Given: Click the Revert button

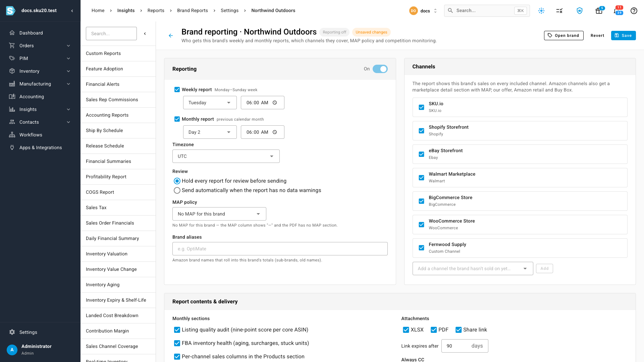Looking at the screenshot, I should coord(597,36).
